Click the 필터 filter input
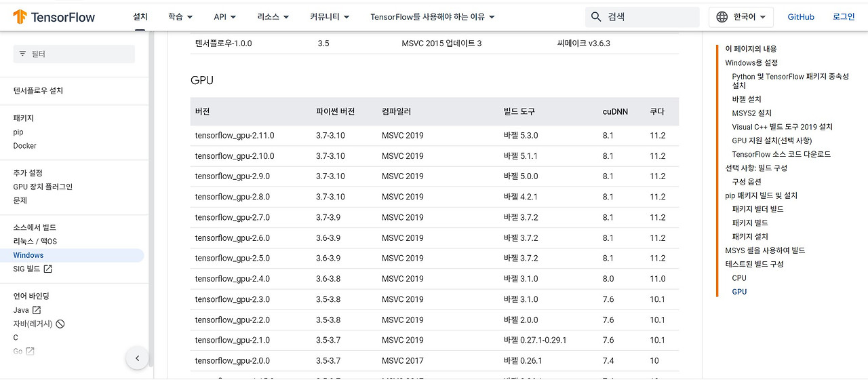868x380 pixels. pyautogui.click(x=75, y=54)
